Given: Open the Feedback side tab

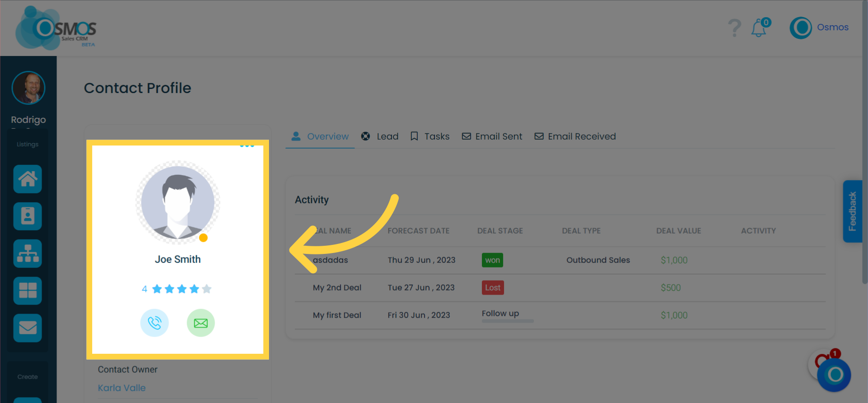Looking at the screenshot, I should coord(853,211).
